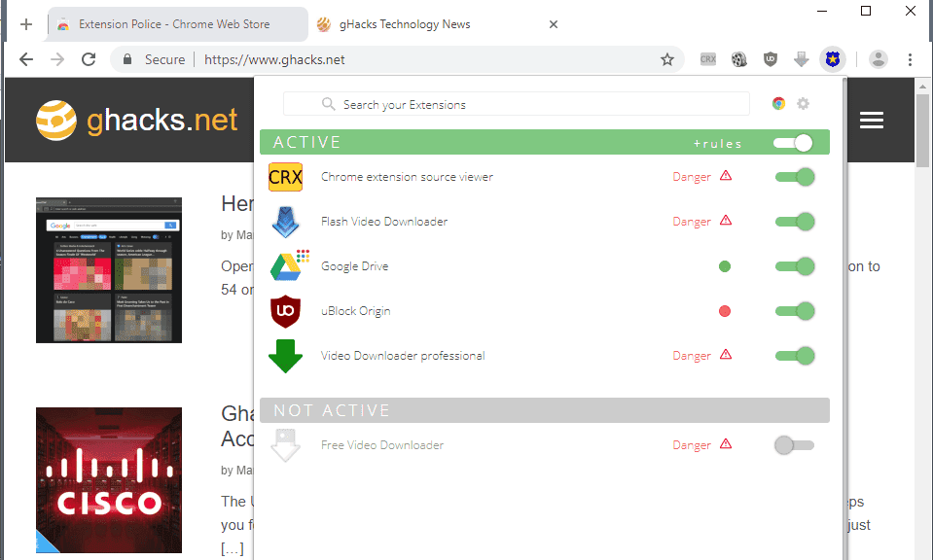Click Danger warning triangle for Video Downloader professional
Image resolution: width=933 pixels, height=560 pixels.
click(x=726, y=355)
